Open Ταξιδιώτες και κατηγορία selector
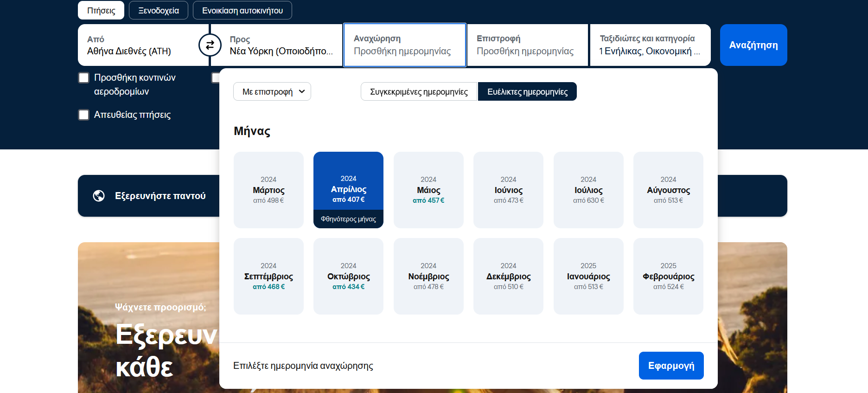Screen dimensions: 868x393 point(650,45)
